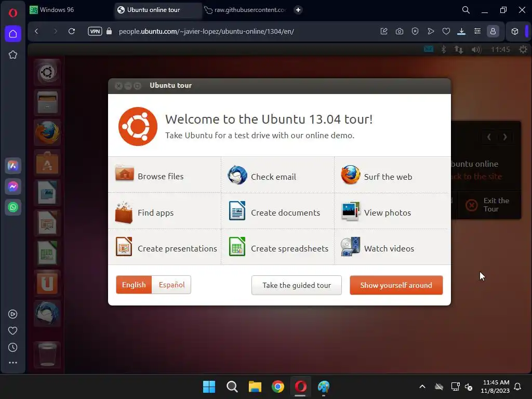Take a snapshot with camera icon

click(x=400, y=31)
